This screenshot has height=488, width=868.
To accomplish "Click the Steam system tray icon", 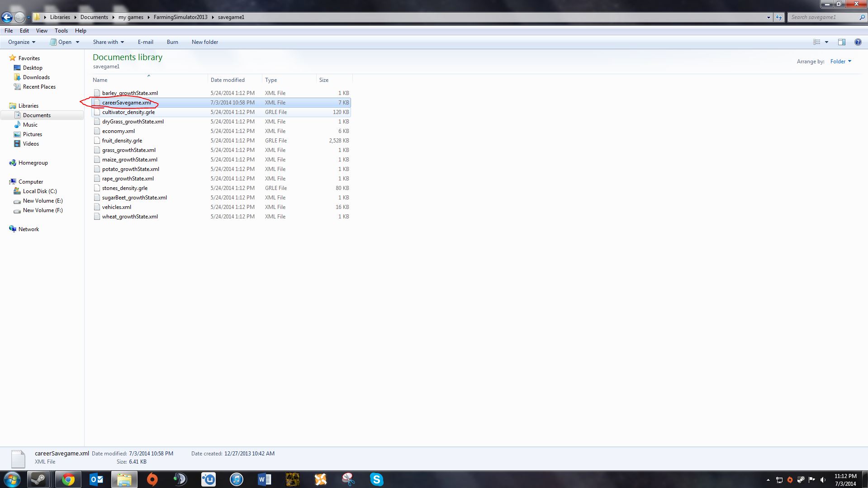I will click(801, 480).
